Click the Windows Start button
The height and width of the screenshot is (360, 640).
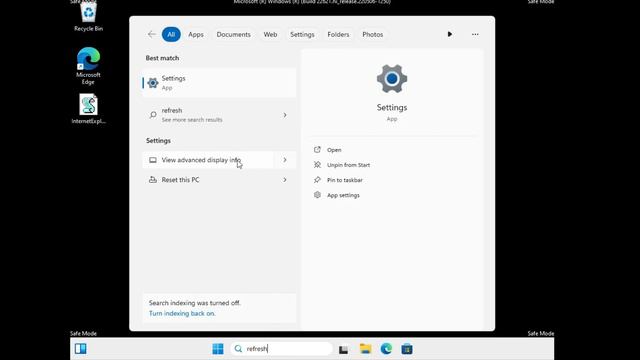coord(218,349)
